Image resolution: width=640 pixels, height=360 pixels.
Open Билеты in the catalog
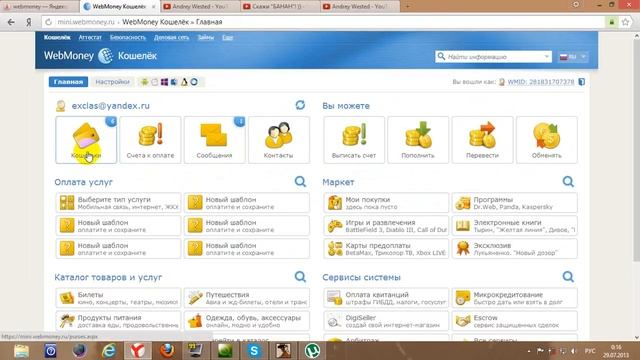[x=118, y=298]
